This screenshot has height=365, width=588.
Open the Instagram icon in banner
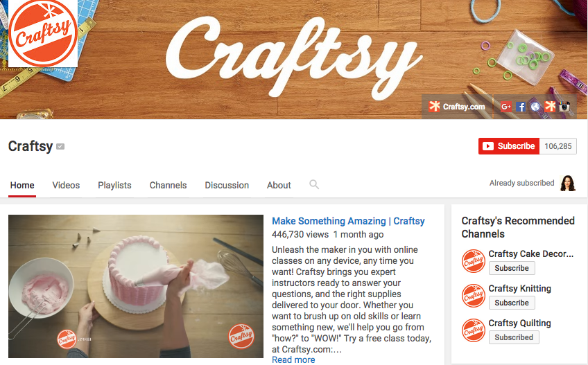[564, 107]
